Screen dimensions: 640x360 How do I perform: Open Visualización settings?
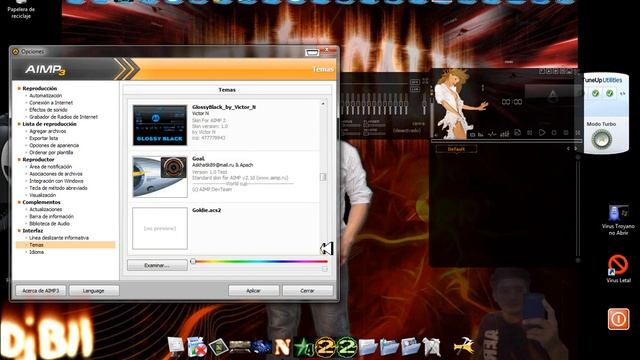click(x=42, y=195)
